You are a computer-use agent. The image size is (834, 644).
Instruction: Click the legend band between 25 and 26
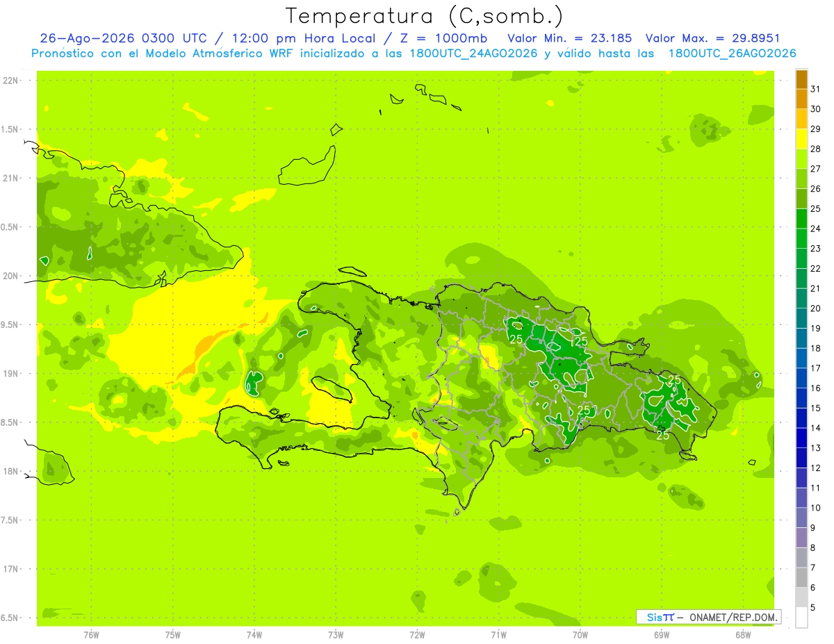[801, 199]
